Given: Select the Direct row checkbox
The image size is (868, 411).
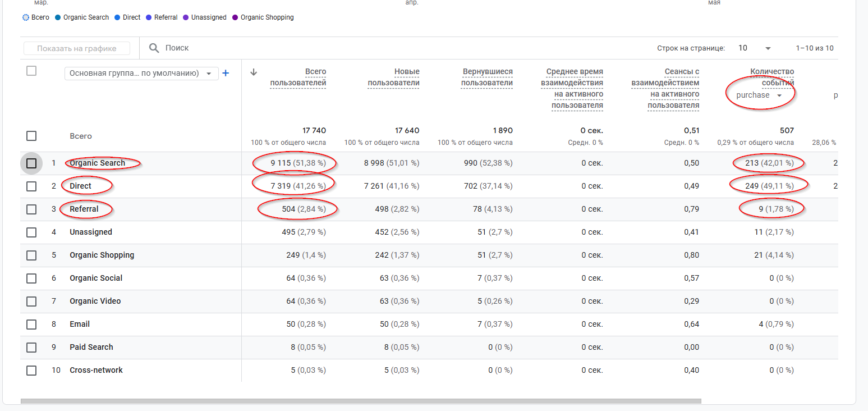Looking at the screenshot, I should [31, 186].
